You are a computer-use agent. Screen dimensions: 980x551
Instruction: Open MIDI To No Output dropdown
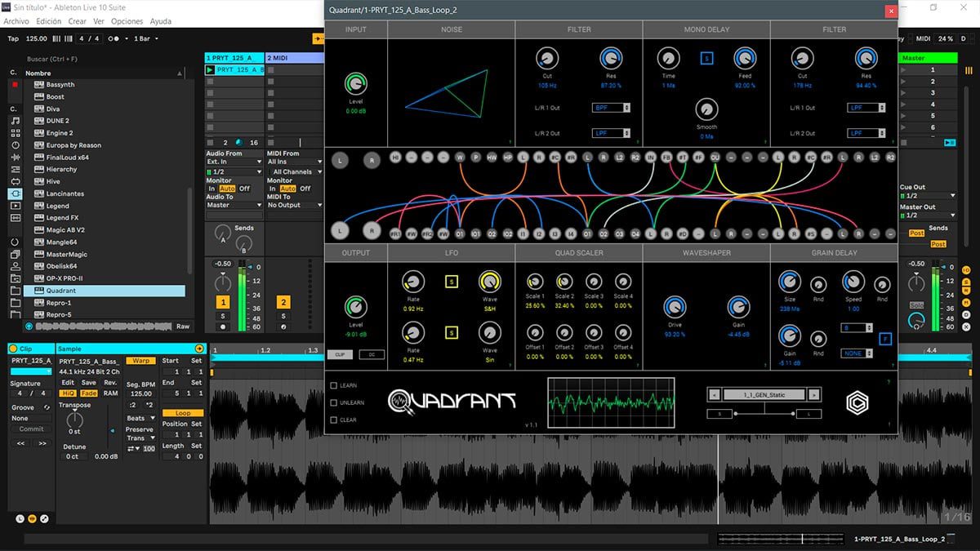(294, 206)
